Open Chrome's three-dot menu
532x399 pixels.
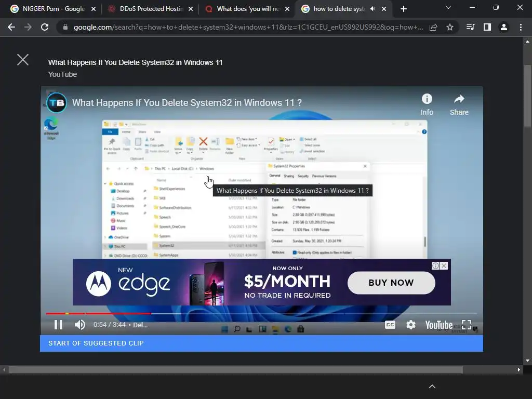521,27
